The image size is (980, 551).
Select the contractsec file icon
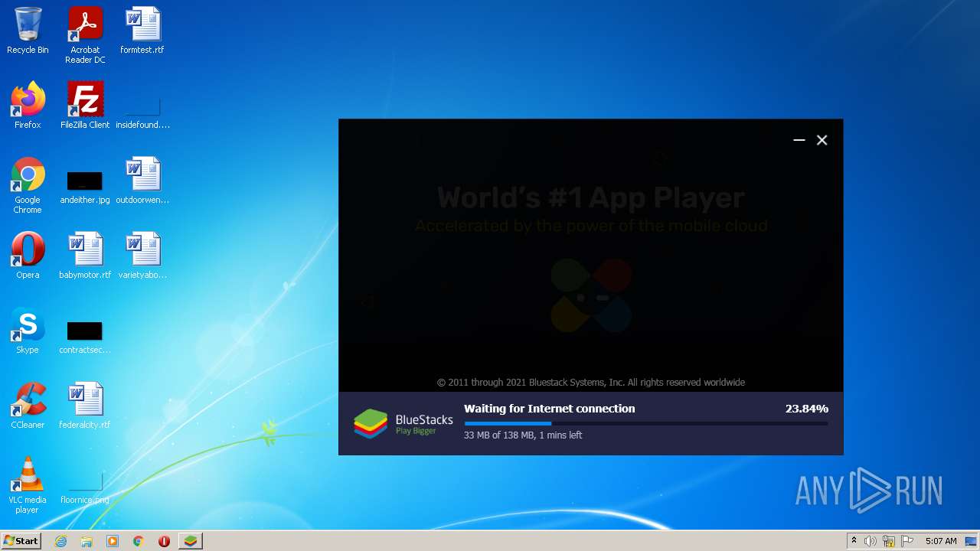pos(85,337)
